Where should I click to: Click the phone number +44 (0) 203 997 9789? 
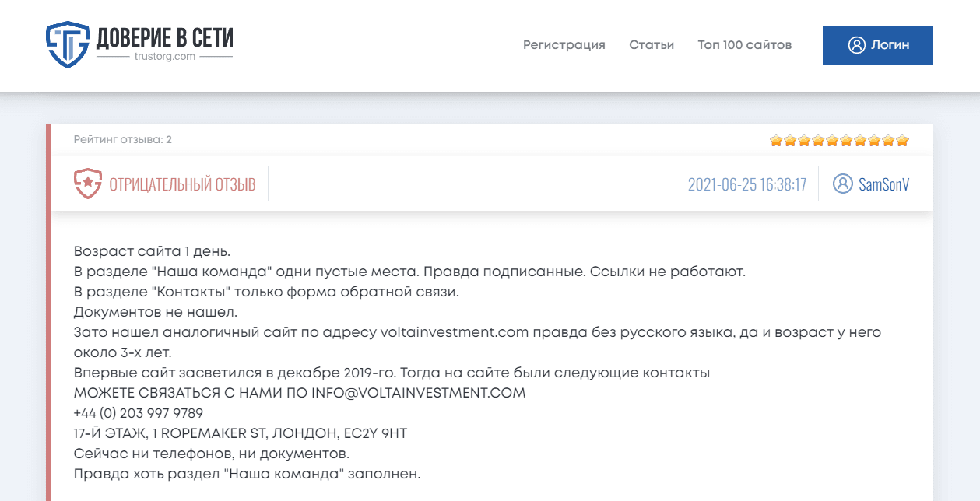pos(139,413)
